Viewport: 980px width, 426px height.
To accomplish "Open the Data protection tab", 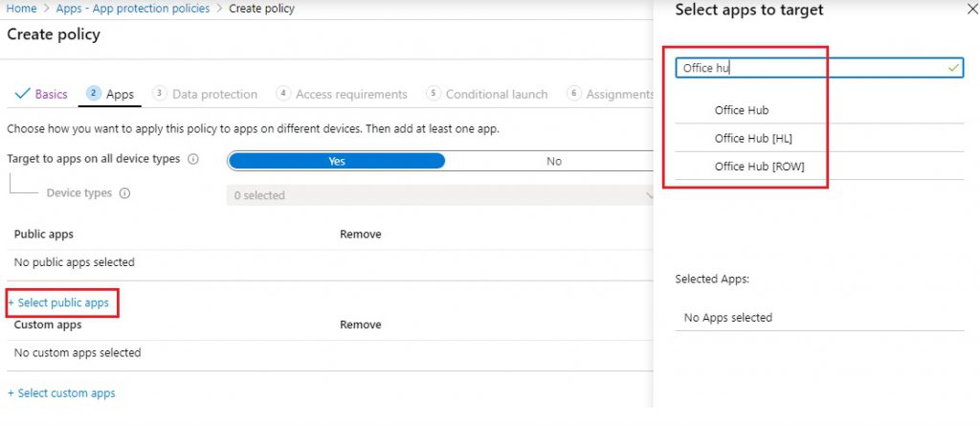I will [205, 94].
